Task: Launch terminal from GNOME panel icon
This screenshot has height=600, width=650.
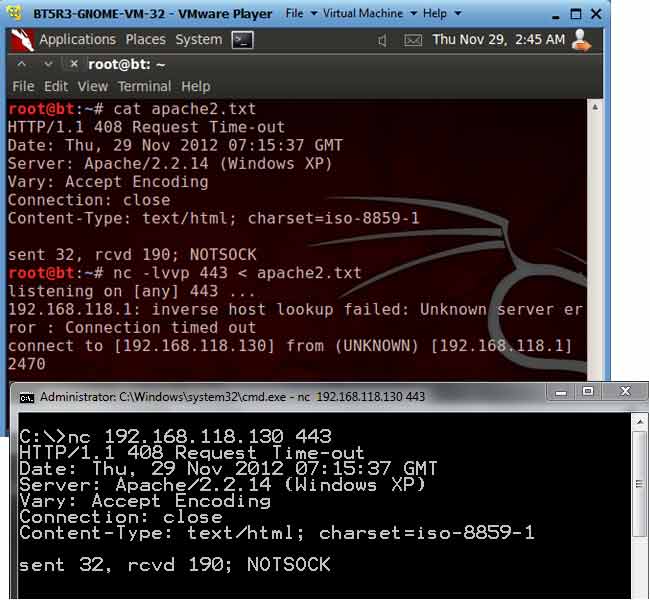Action: (242, 40)
